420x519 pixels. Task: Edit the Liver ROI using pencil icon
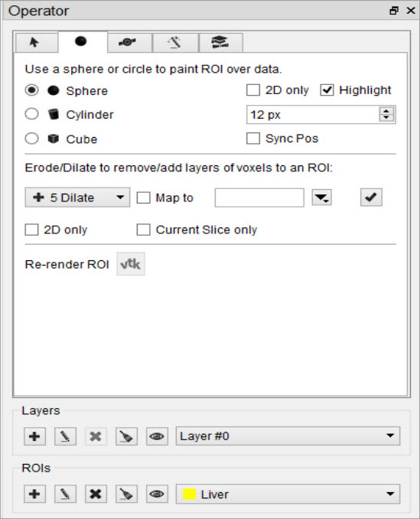[65, 494]
